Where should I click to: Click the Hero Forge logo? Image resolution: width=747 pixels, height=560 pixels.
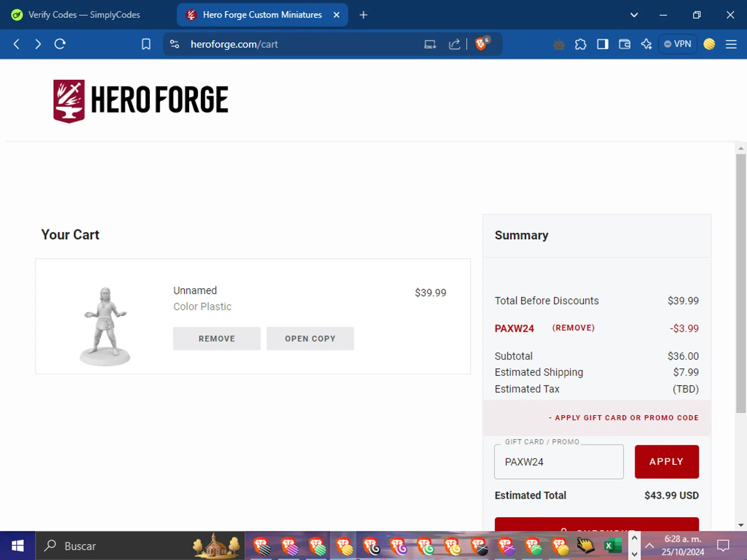[141, 101]
